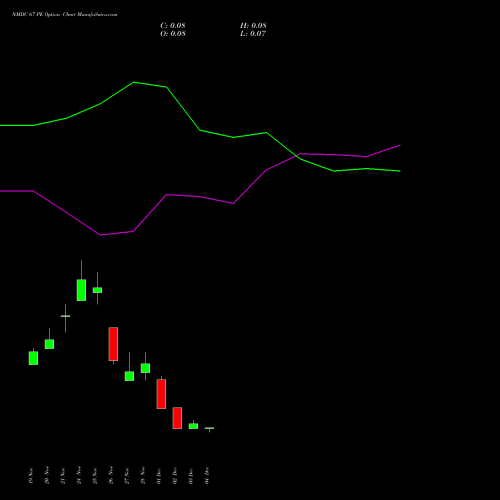Click the tall green candle above 24 Nov
This screenshot has height=500, width=500.
[81, 290]
